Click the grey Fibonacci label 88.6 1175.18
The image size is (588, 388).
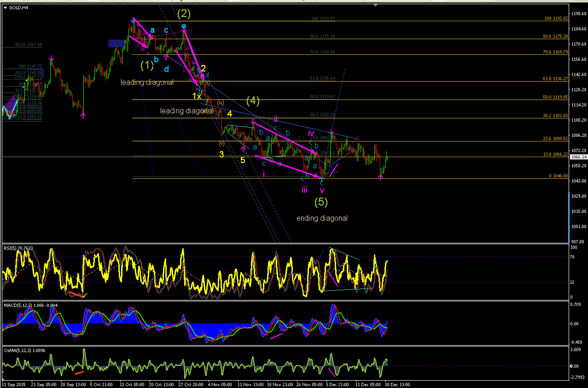tap(322, 36)
